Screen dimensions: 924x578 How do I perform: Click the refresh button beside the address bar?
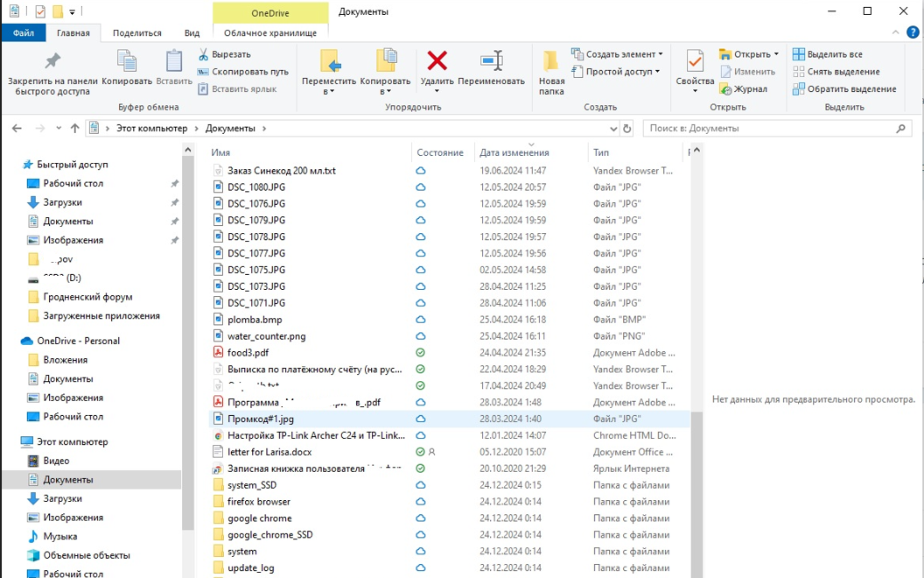tap(626, 129)
